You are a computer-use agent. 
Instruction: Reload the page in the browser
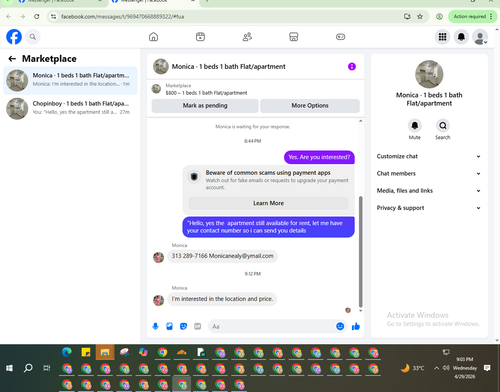(37, 16)
